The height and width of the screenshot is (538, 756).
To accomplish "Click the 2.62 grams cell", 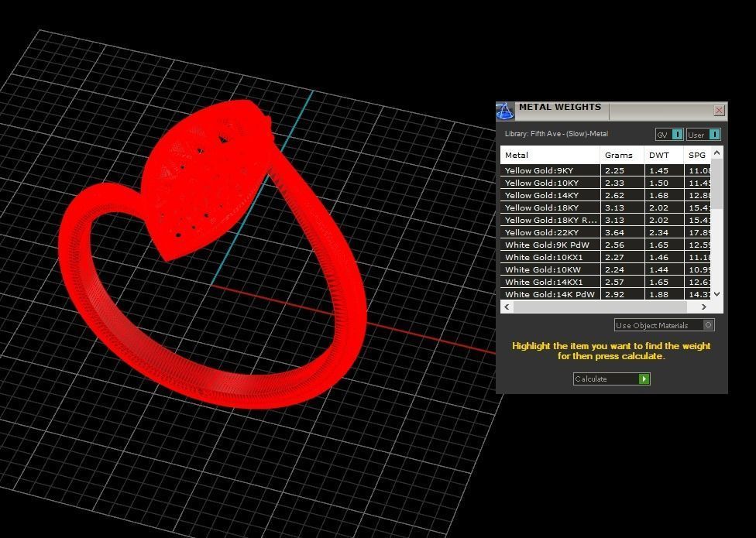I will pos(622,195).
